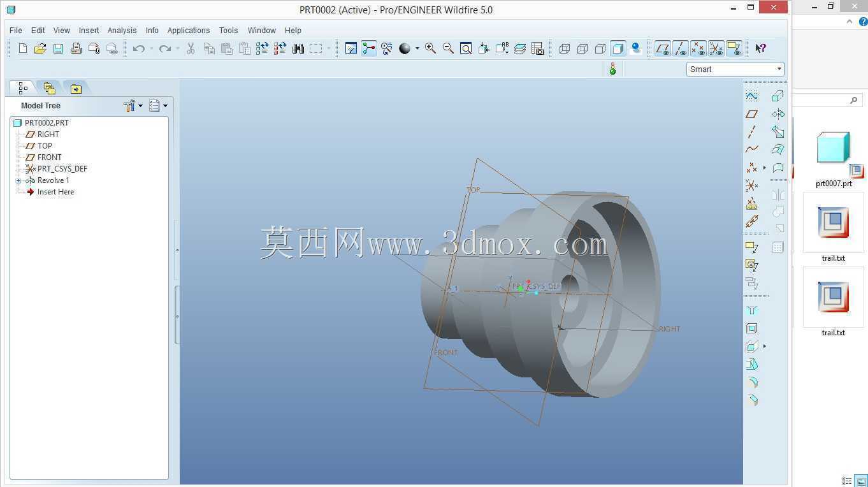
Task: Open the Layers icon in toolbar
Action: [520, 48]
